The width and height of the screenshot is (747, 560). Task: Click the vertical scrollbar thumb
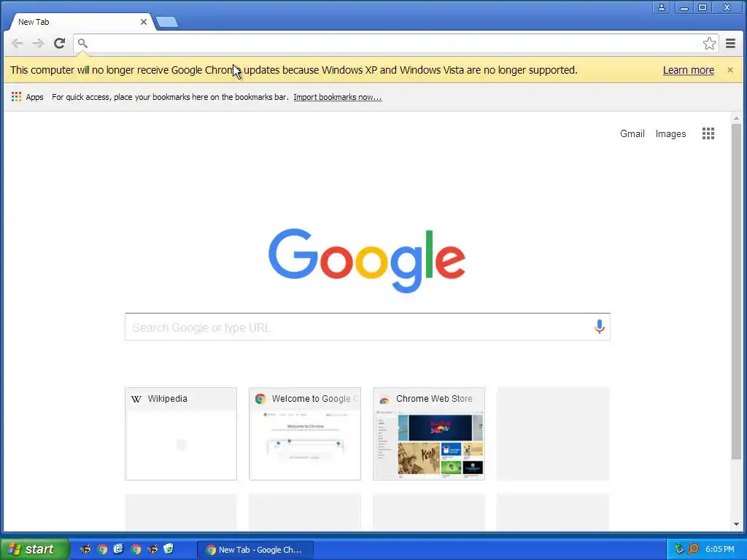(x=736, y=292)
